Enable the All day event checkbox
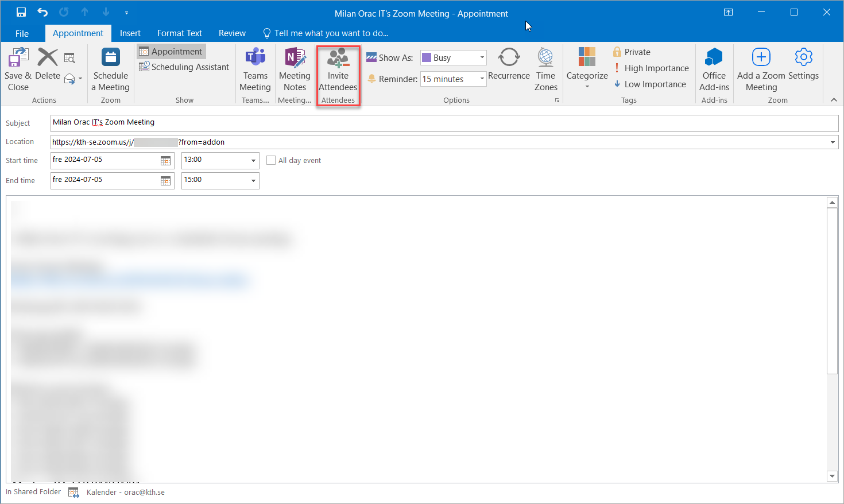Viewport: 844px width, 504px height. 271,161
